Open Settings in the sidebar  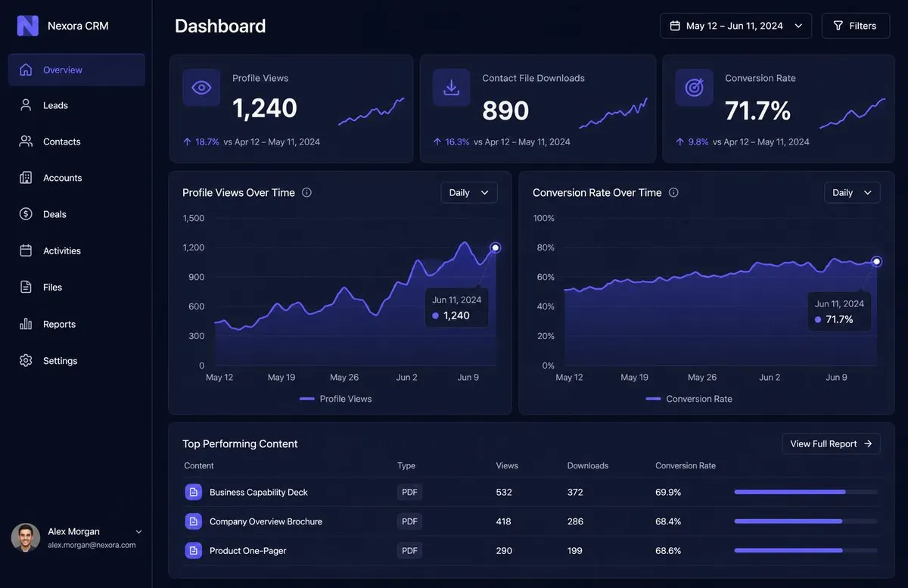point(76,361)
